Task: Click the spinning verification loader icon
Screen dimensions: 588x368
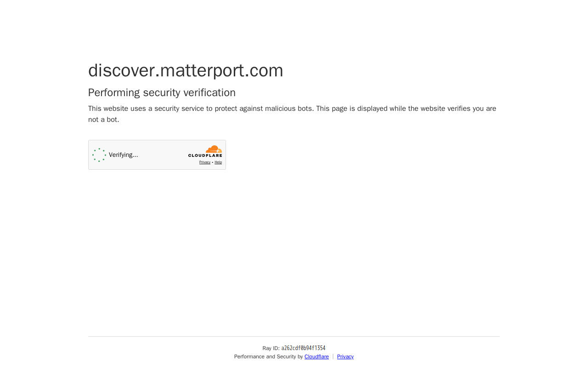Action: point(99,155)
